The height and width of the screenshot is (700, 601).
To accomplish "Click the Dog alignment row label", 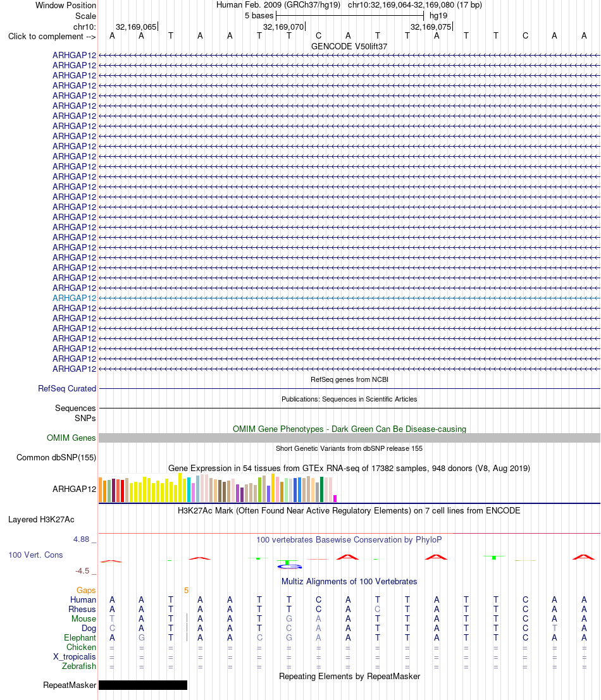I will pos(89,628).
